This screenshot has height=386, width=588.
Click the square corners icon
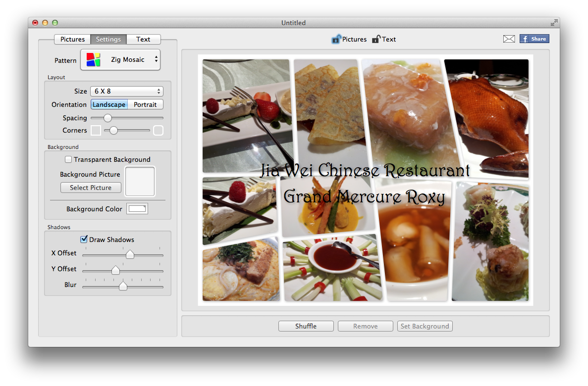[96, 131]
